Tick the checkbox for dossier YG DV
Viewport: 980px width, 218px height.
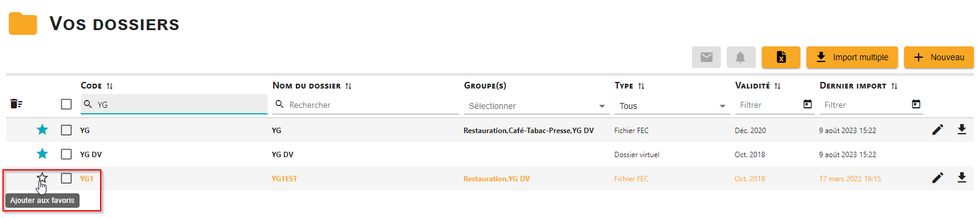[x=66, y=154]
